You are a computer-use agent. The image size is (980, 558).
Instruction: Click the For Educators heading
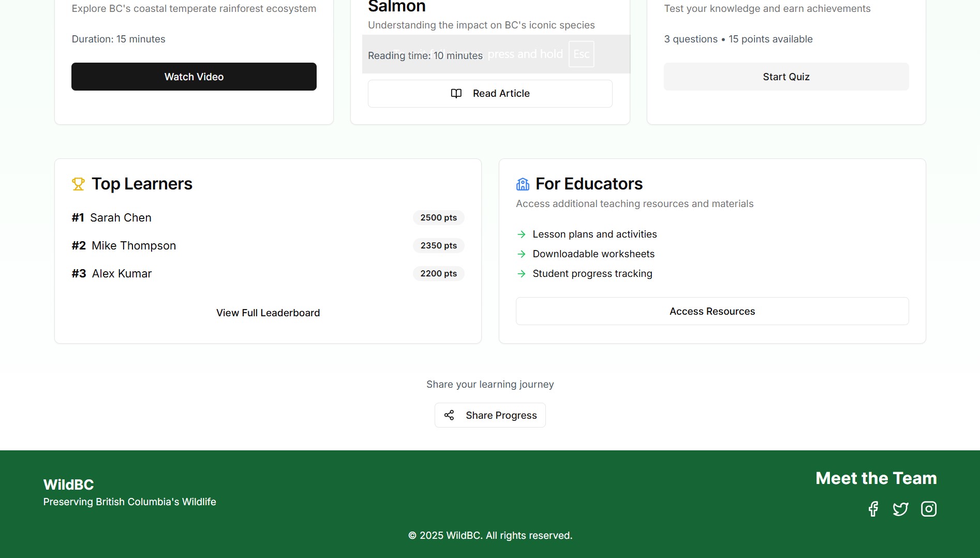click(x=589, y=184)
